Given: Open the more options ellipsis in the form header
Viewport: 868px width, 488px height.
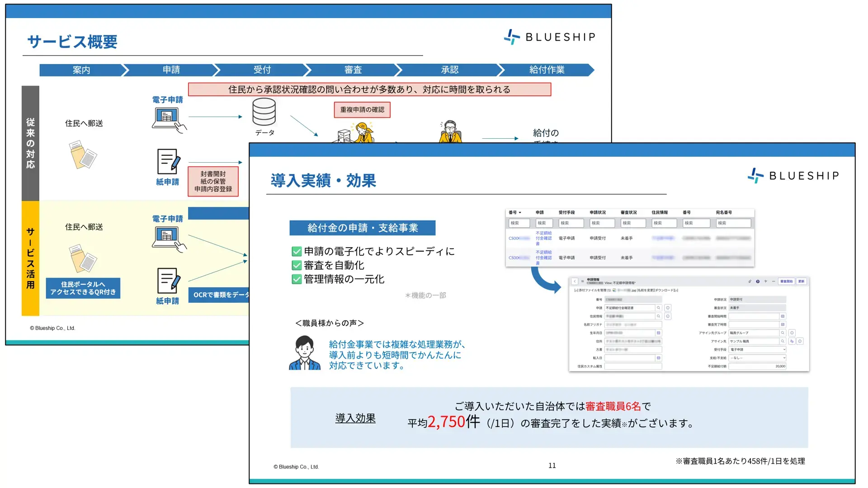Looking at the screenshot, I should 774,281.
